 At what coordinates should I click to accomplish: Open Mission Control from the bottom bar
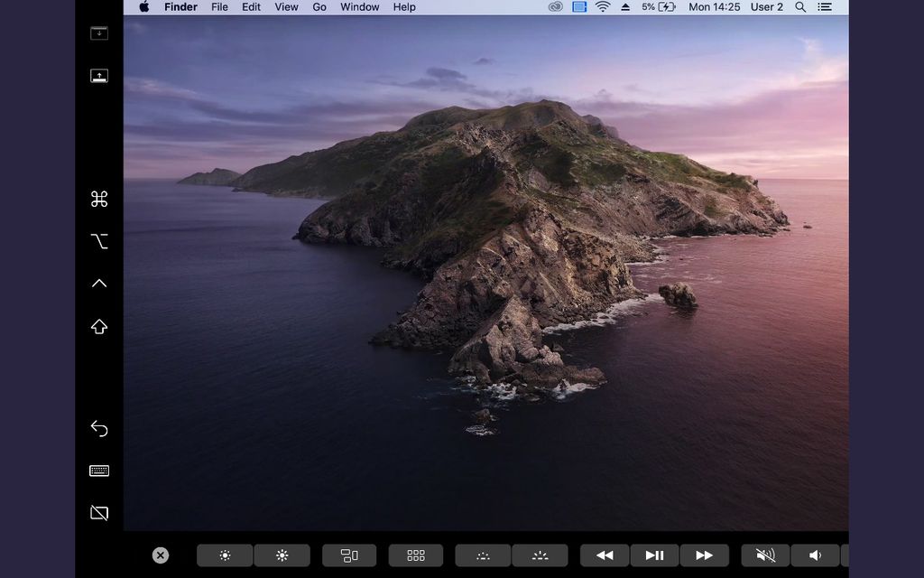[x=349, y=555]
